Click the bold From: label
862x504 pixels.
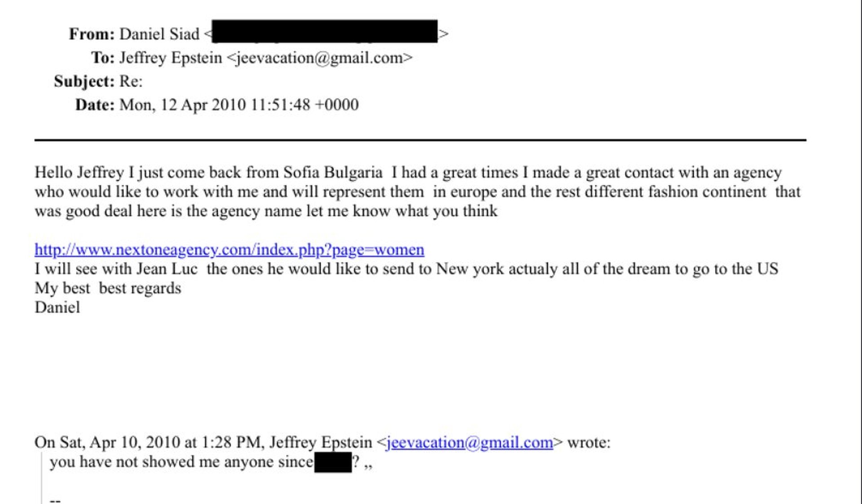(92, 34)
